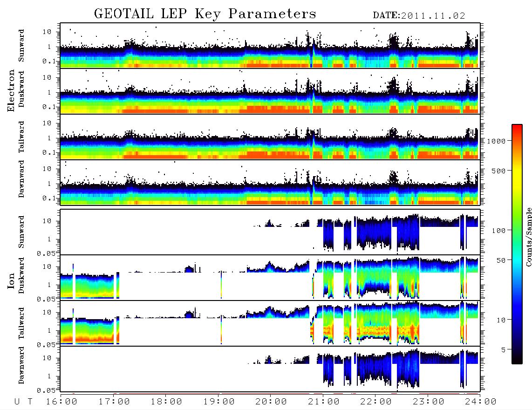Click the 100 colorbar tick label
The height and width of the screenshot is (410, 532).
tap(499, 231)
